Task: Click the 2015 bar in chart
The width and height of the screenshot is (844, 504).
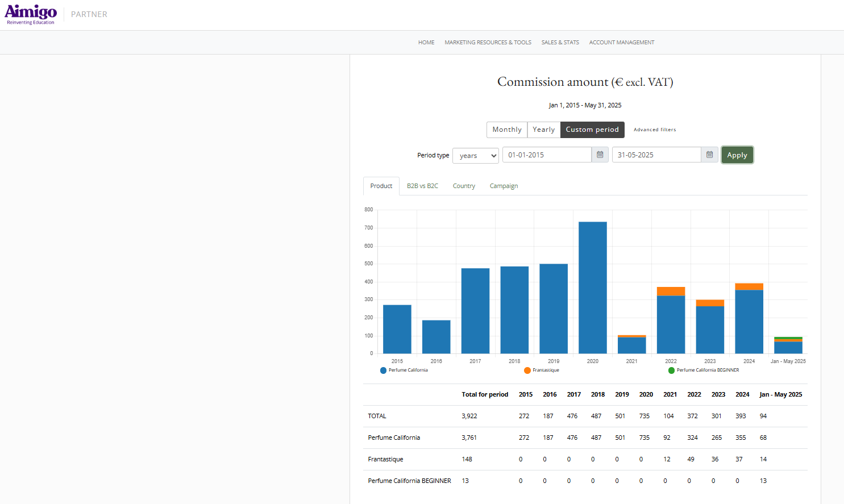Action: tap(397, 329)
